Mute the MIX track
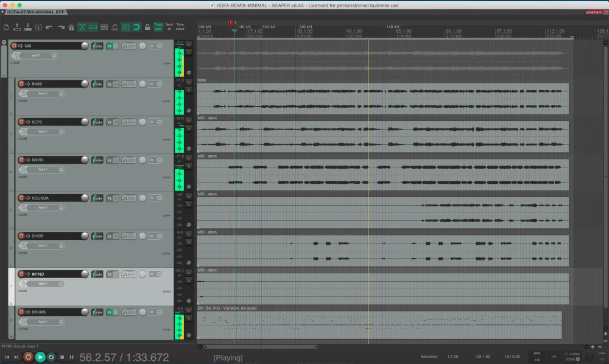Image resolution: width=609 pixels, height=364 pixels. tap(189, 44)
